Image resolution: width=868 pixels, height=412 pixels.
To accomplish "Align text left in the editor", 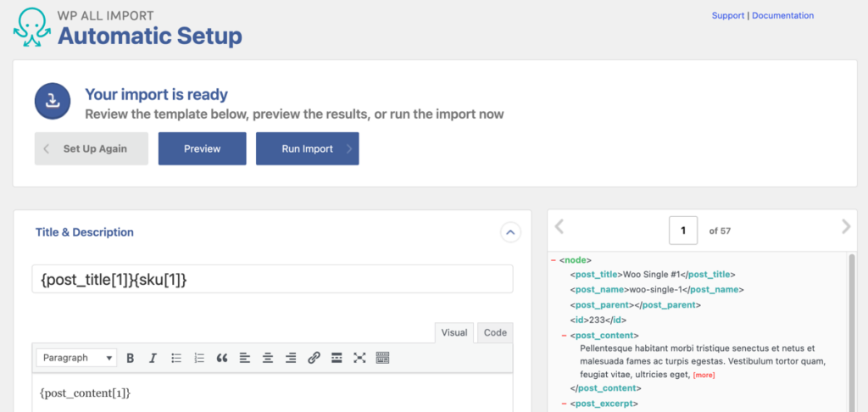I will tap(245, 359).
